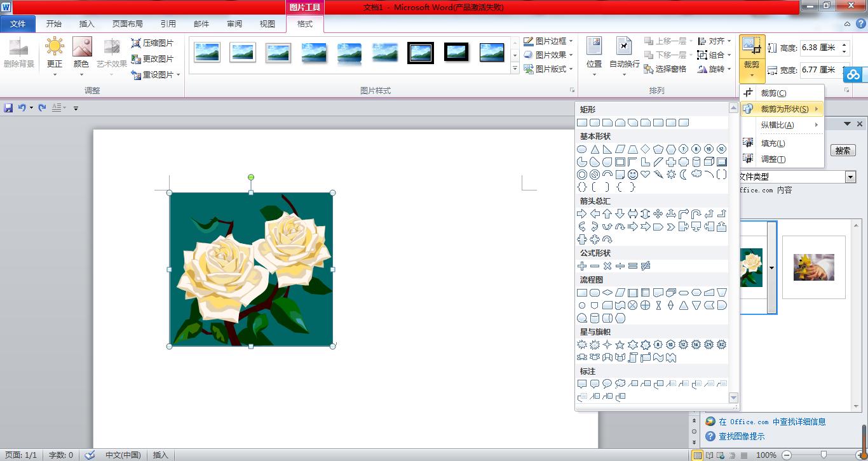The width and height of the screenshot is (868, 461).
Task: Toggle insert mode via 插入 in status bar
Action: coord(160,455)
